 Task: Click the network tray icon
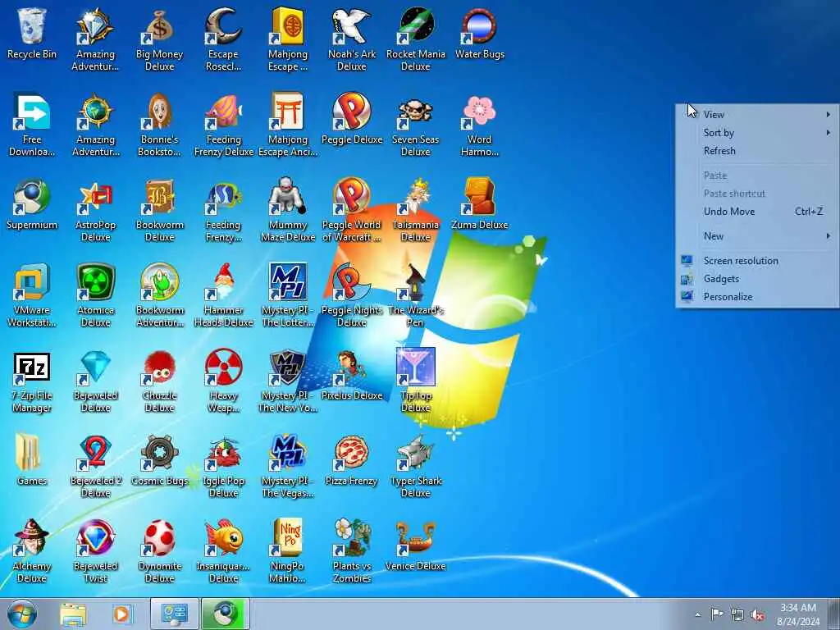point(737,615)
